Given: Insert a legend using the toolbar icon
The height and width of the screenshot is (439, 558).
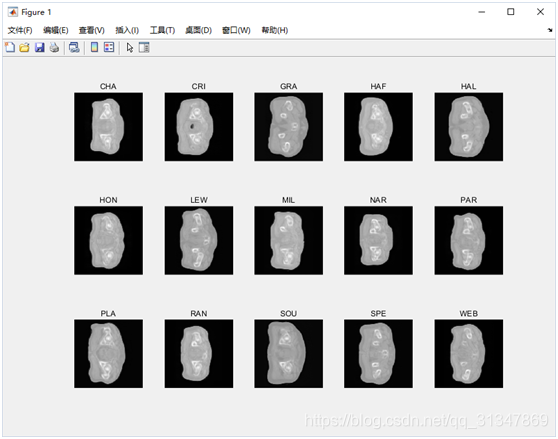Looking at the screenshot, I should (x=109, y=47).
